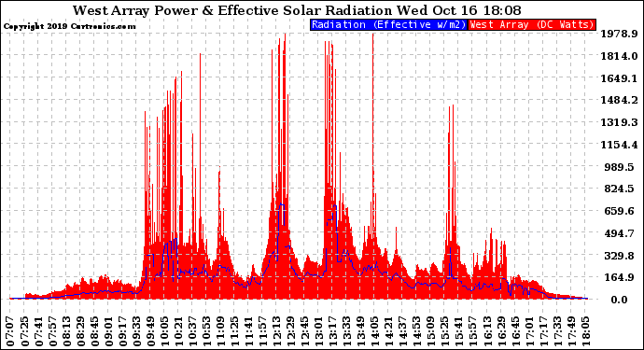
Task: Click the 16:13 time axis label
Action: click(486, 331)
